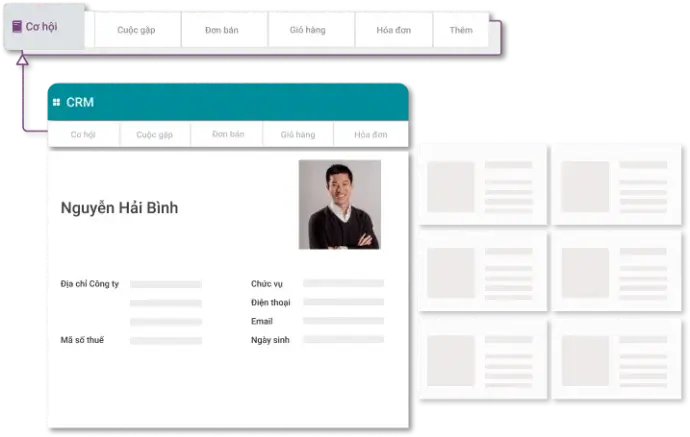Click the Mã số thuế field
Screen dimensions: 690x437
point(166,340)
